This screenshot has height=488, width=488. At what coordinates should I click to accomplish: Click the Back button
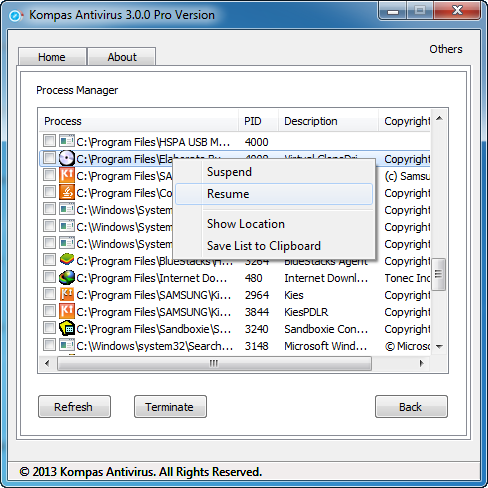[411, 407]
